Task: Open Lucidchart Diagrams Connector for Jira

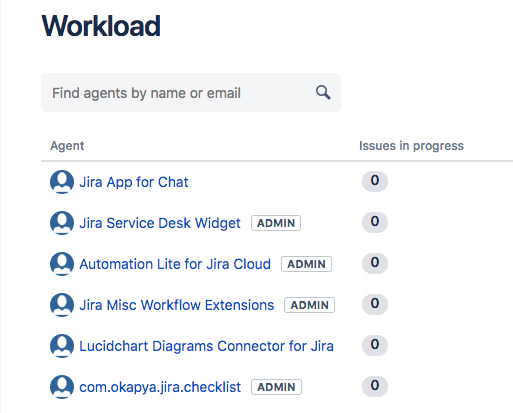Action: (x=206, y=346)
